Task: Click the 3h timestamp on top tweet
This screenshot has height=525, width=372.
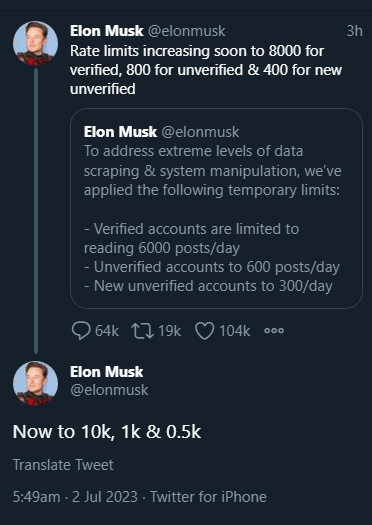Action: (354, 31)
